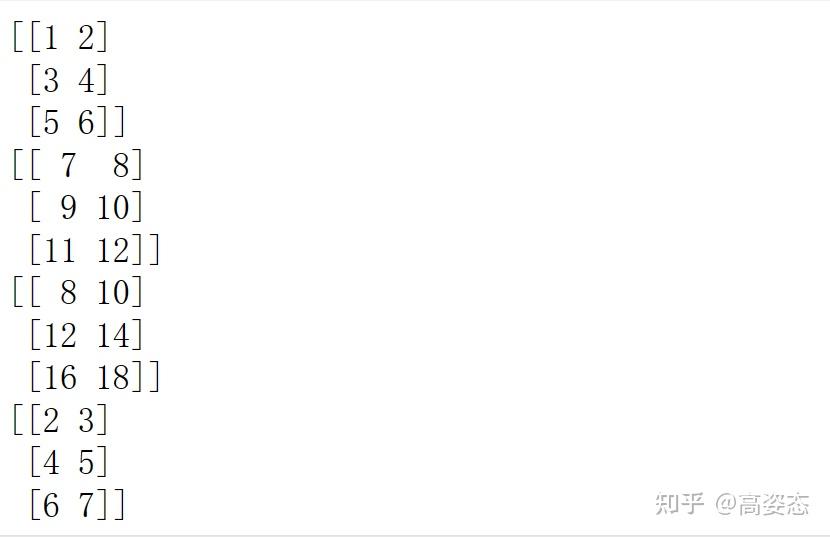Viewport: 830px width, 537px height.
Task: Click the @高姿态 author watermark
Action: coord(762,504)
